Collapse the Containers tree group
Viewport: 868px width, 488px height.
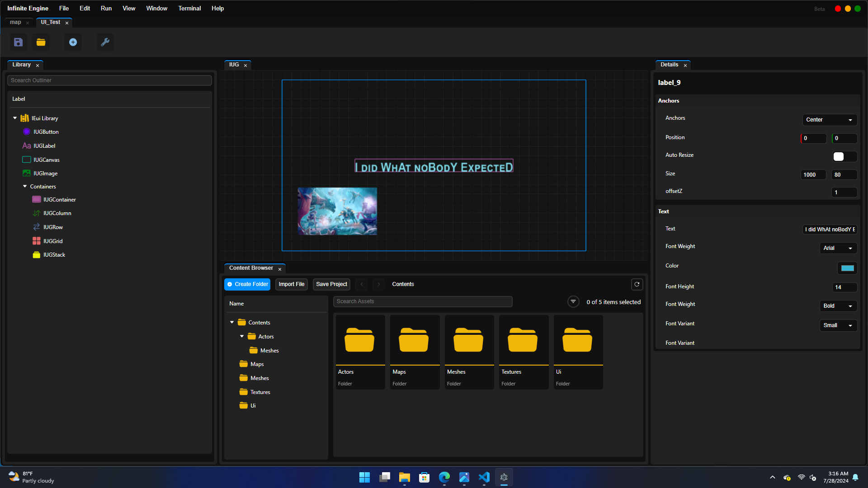pyautogui.click(x=25, y=187)
